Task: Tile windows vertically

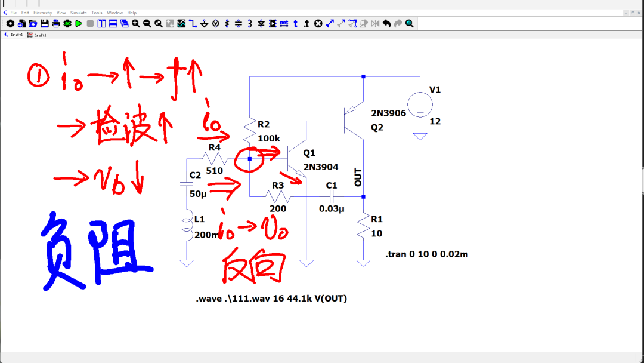Action: 101,24
